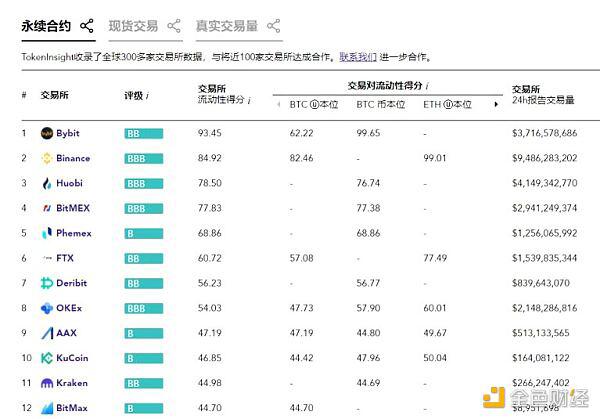The width and height of the screenshot is (600, 419).
Task: Open the FTX exchange link
Action: click(x=65, y=258)
